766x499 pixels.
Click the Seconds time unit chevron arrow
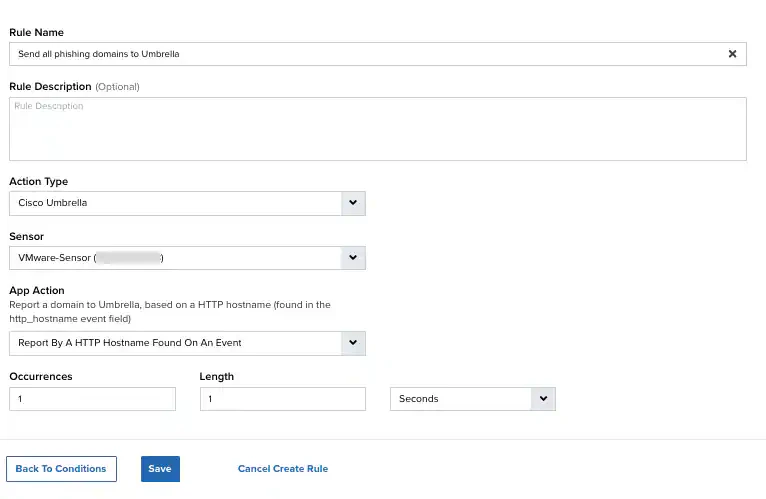point(543,399)
